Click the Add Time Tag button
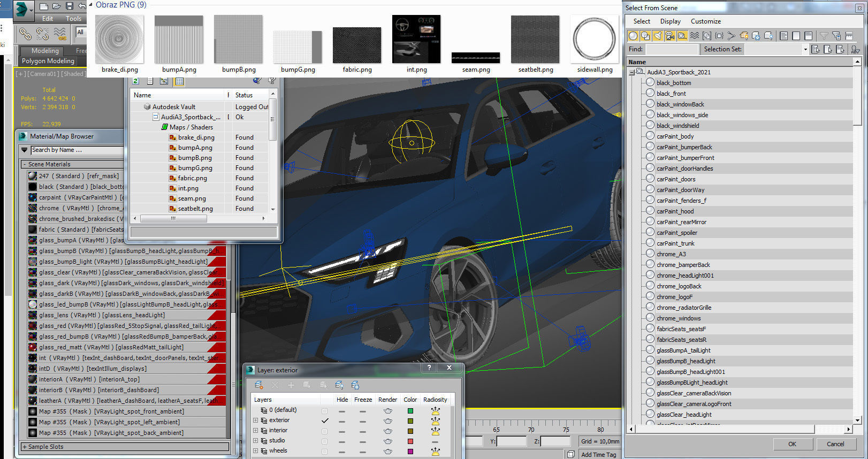 coord(598,455)
